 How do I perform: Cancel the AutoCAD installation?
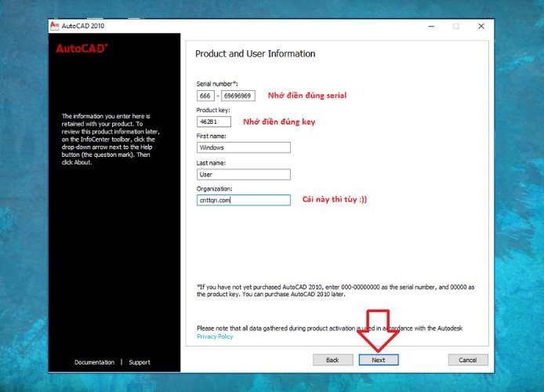[468, 360]
